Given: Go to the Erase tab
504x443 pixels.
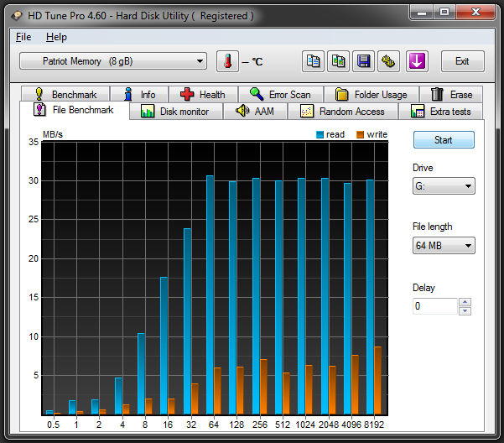Looking at the screenshot, I should (451, 95).
